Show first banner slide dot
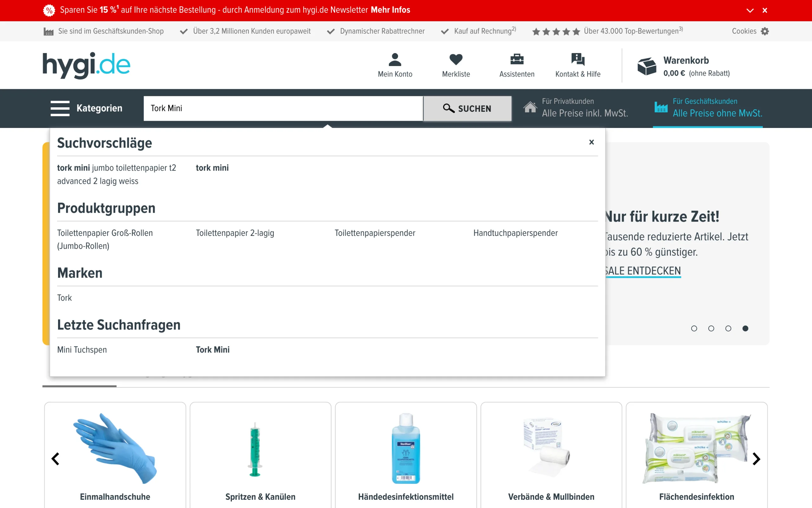Image resolution: width=812 pixels, height=508 pixels. (x=694, y=328)
